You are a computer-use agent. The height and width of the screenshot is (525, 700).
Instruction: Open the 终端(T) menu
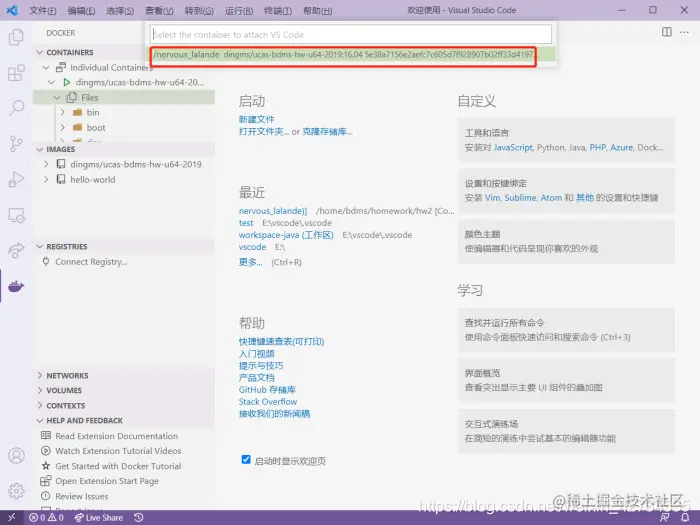click(278, 10)
